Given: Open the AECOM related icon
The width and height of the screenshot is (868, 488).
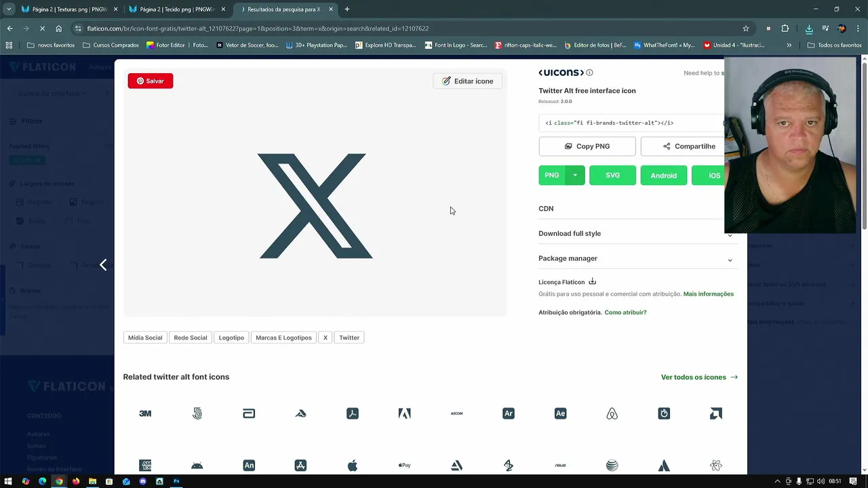Looking at the screenshot, I should 456,413.
